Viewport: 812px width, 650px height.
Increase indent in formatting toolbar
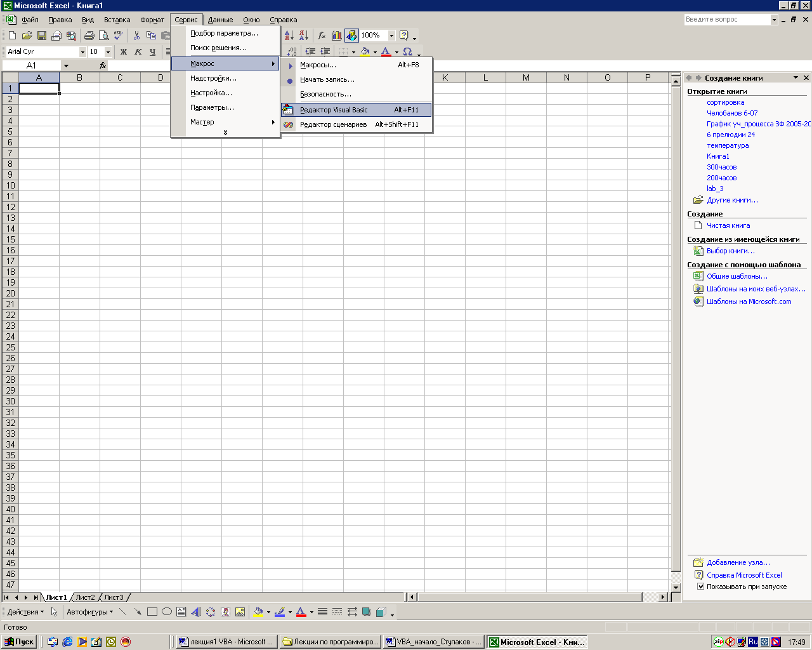click(325, 51)
